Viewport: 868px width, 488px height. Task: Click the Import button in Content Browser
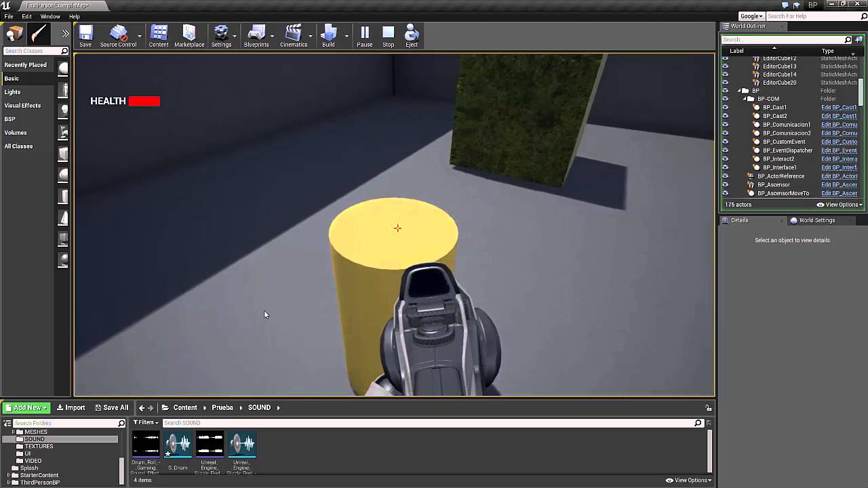tap(71, 407)
